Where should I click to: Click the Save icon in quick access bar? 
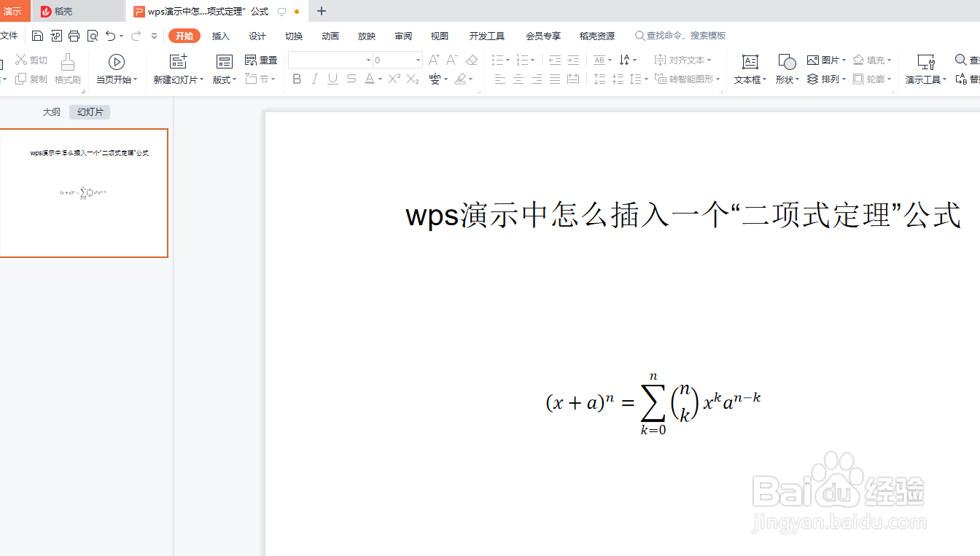click(x=38, y=36)
